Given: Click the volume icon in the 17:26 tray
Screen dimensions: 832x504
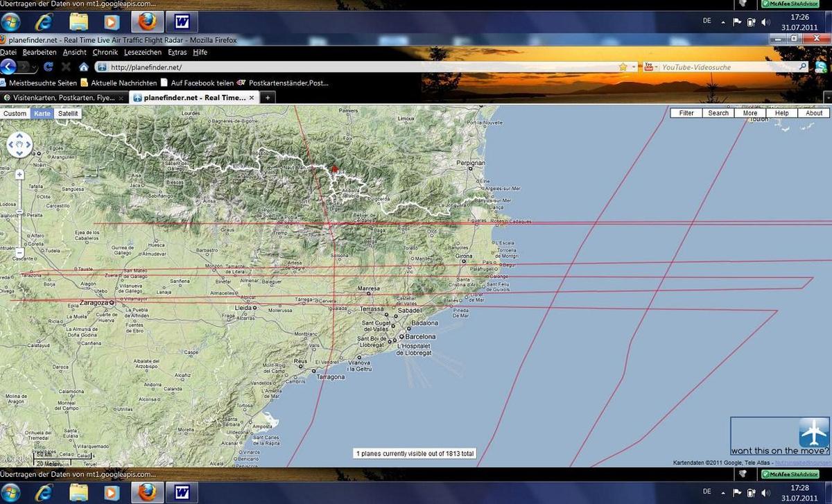Looking at the screenshot, I should coord(765,22).
